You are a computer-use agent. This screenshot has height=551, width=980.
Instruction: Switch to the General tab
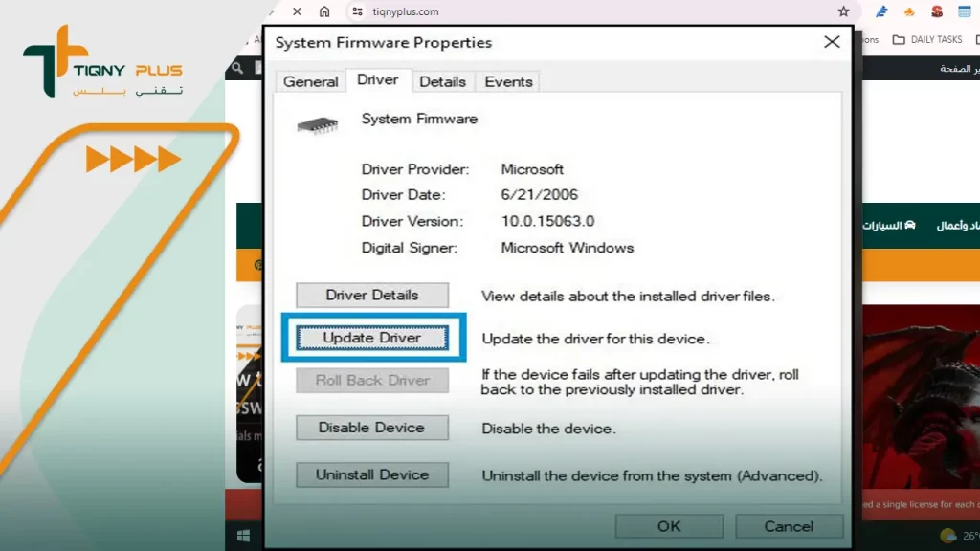(x=310, y=81)
